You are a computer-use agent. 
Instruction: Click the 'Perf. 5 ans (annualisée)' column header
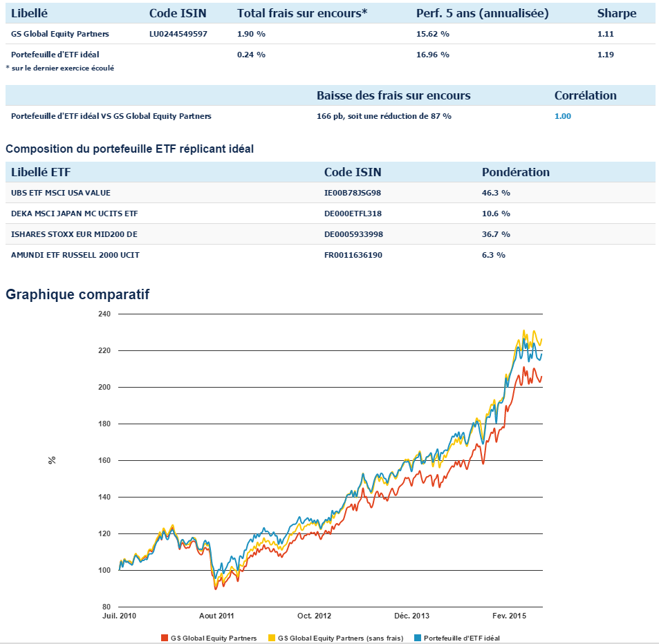482,13
